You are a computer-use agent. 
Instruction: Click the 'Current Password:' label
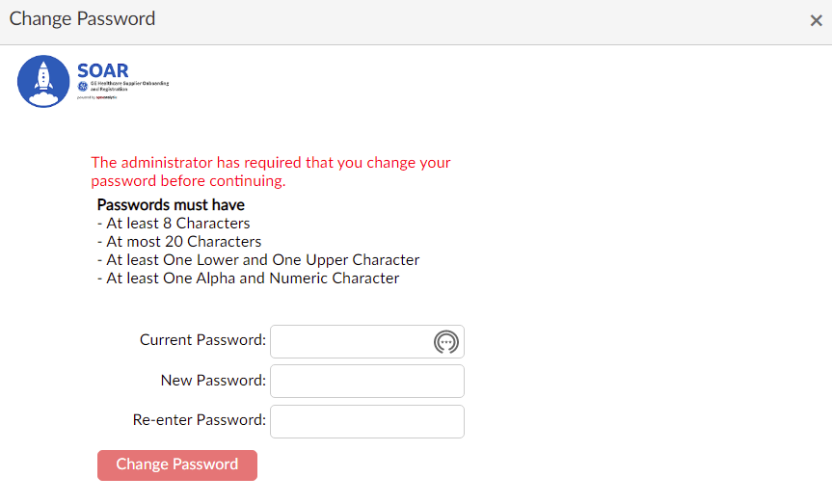pyautogui.click(x=202, y=340)
